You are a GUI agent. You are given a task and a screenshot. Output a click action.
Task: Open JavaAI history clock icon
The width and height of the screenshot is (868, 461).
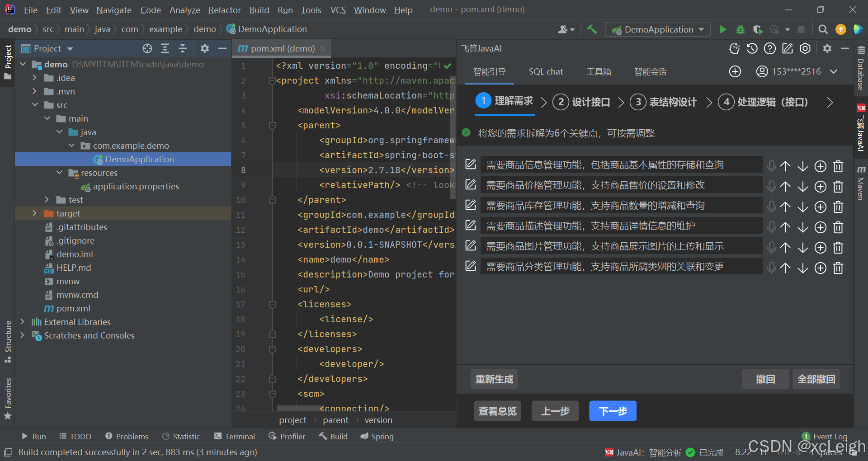coord(752,48)
